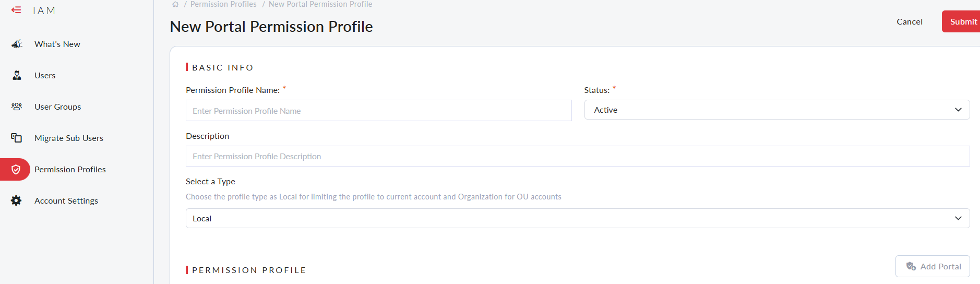Go to the User Groups menu item

click(57, 106)
